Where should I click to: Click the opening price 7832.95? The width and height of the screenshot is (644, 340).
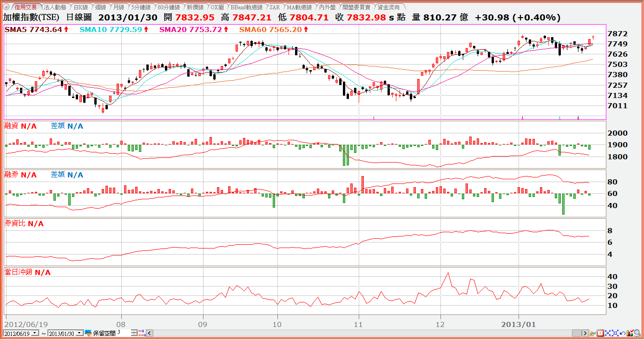point(195,18)
